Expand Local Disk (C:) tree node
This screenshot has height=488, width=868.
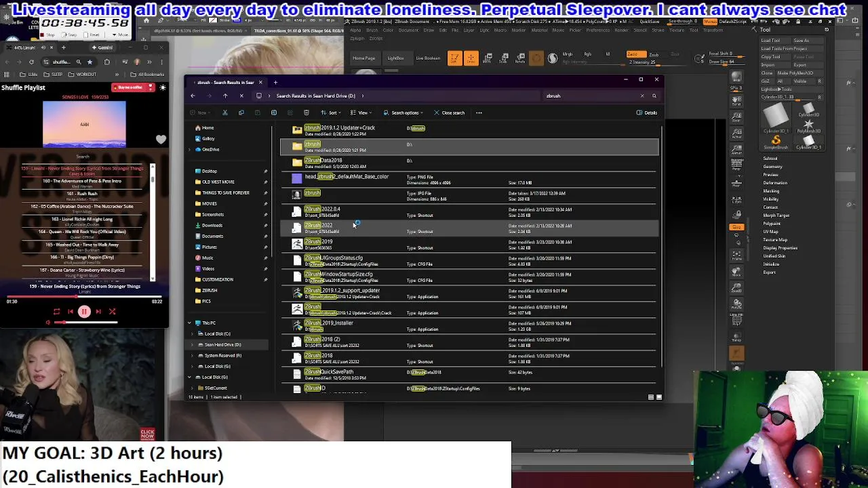click(193, 333)
